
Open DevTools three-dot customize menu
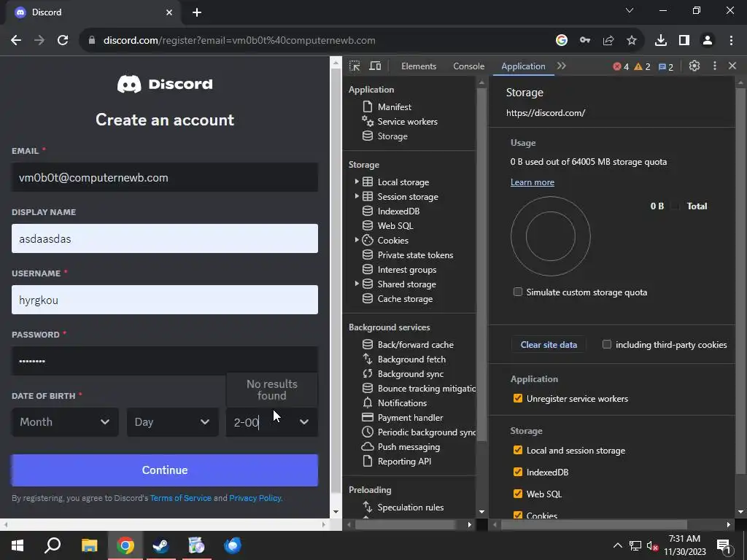pyautogui.click(x=715, y=66)
